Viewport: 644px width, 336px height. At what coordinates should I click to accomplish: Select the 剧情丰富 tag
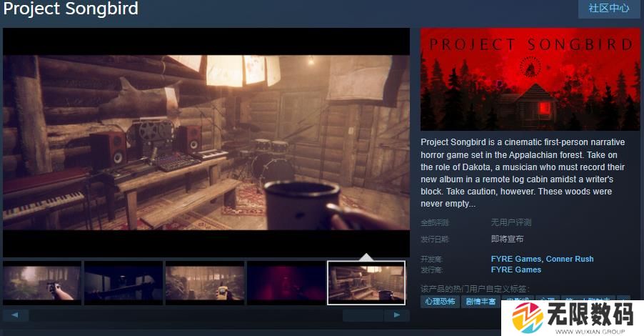[481, 302]
